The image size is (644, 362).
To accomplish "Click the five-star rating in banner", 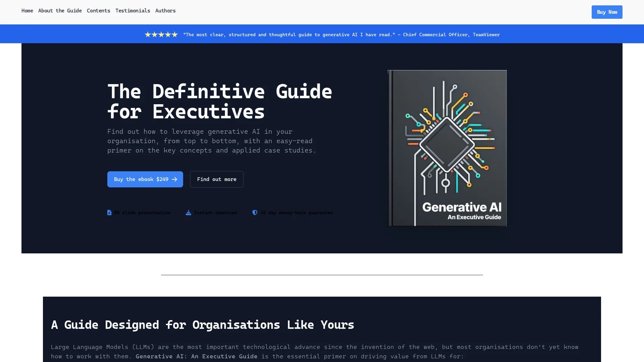I will (161, 35).
